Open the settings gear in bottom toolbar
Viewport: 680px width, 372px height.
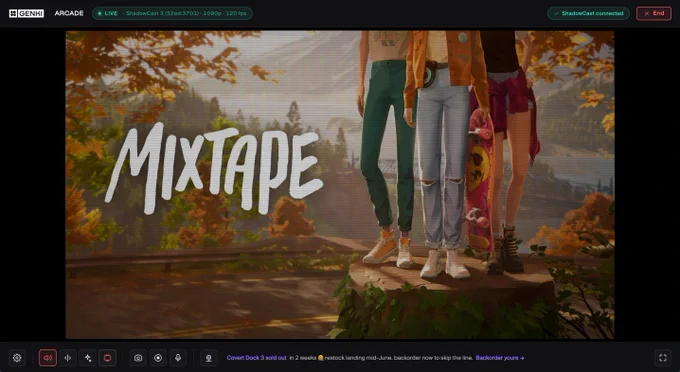[17, 358]
